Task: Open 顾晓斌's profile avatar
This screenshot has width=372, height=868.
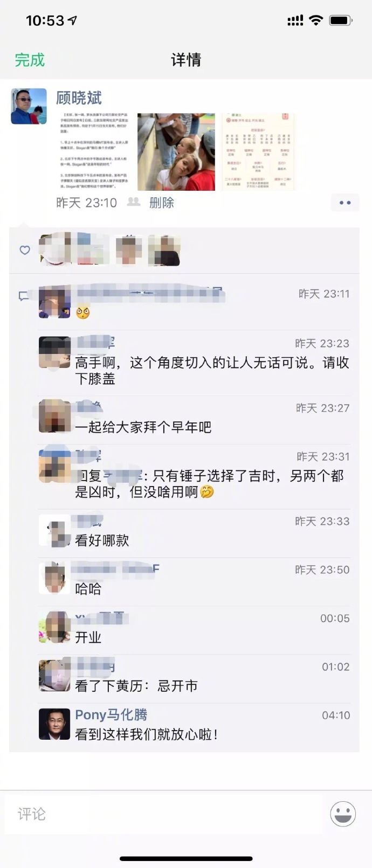Action: 29,106
